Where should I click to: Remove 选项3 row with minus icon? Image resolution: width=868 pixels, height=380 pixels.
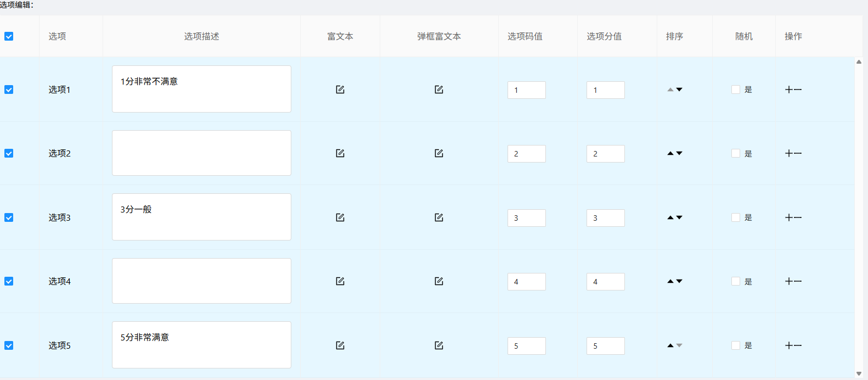coord(798,217)
